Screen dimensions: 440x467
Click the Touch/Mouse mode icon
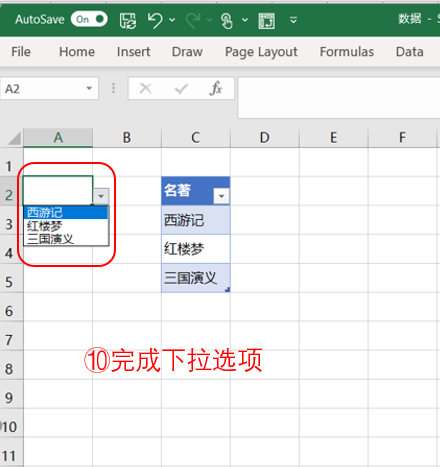227,20
